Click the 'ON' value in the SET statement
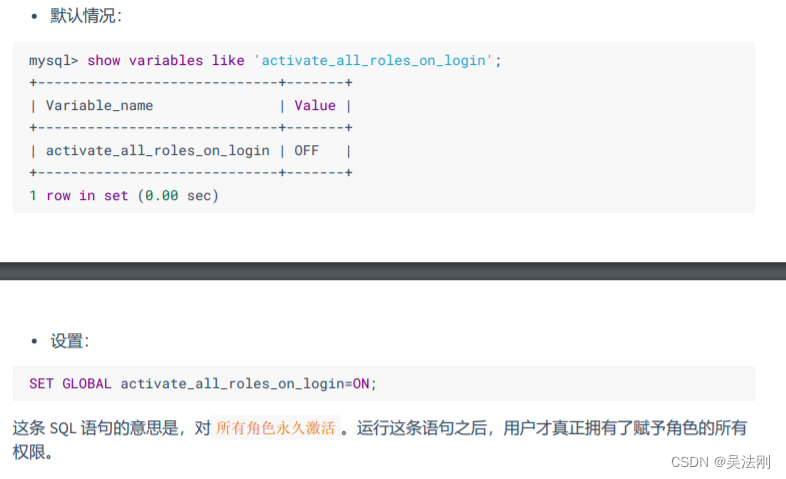The width and height of the screenshot is (786, 479). tap(361, 384)
